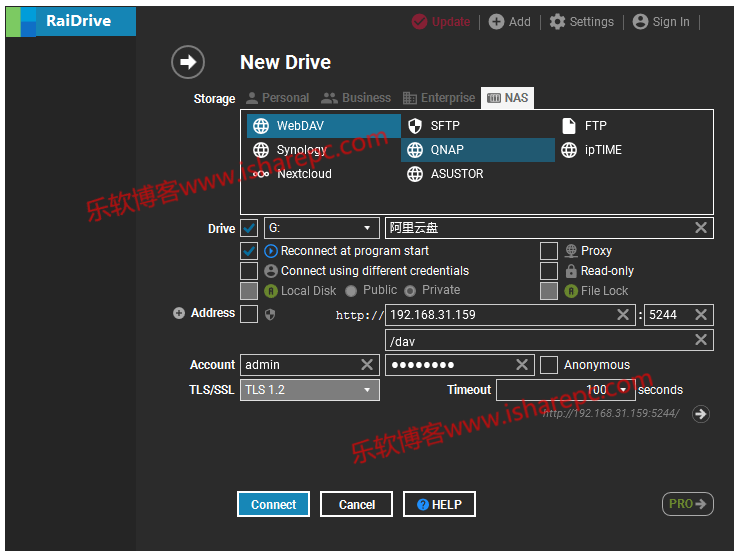Select the Private radio option

[410, 291]
